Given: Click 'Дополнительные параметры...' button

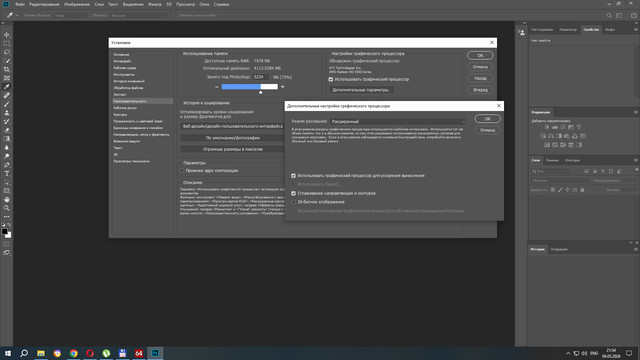Looking at the screenshot, I should coord(361,90).
